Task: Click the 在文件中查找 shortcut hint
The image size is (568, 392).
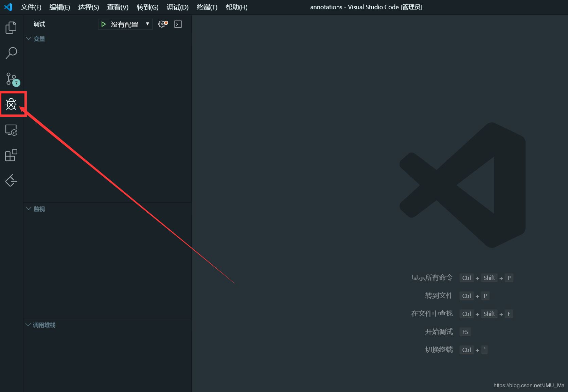Action: tap(432, 314)
